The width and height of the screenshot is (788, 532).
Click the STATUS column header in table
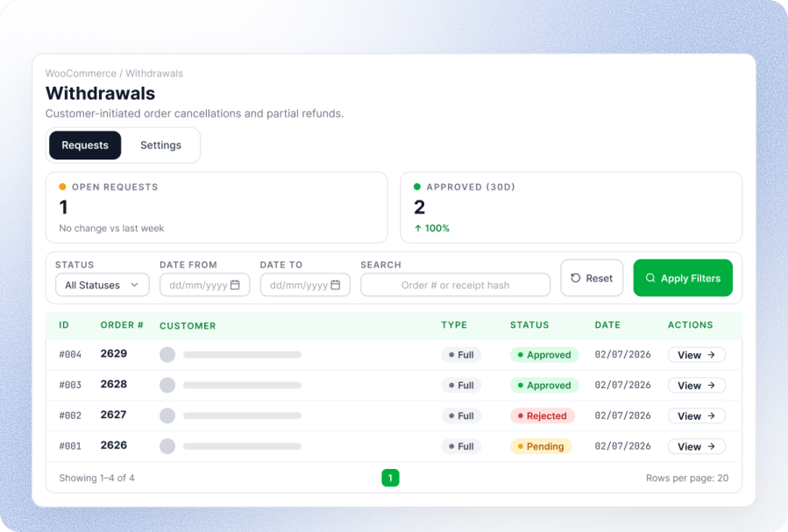pyautogui.click(x=529, y=325)
